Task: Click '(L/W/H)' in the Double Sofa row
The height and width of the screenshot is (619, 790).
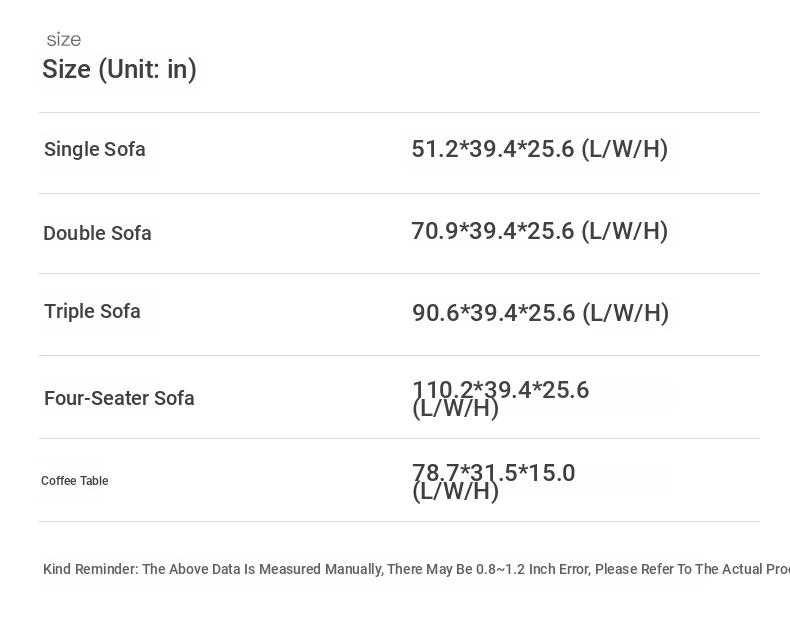Action: (x=625, y=231)
